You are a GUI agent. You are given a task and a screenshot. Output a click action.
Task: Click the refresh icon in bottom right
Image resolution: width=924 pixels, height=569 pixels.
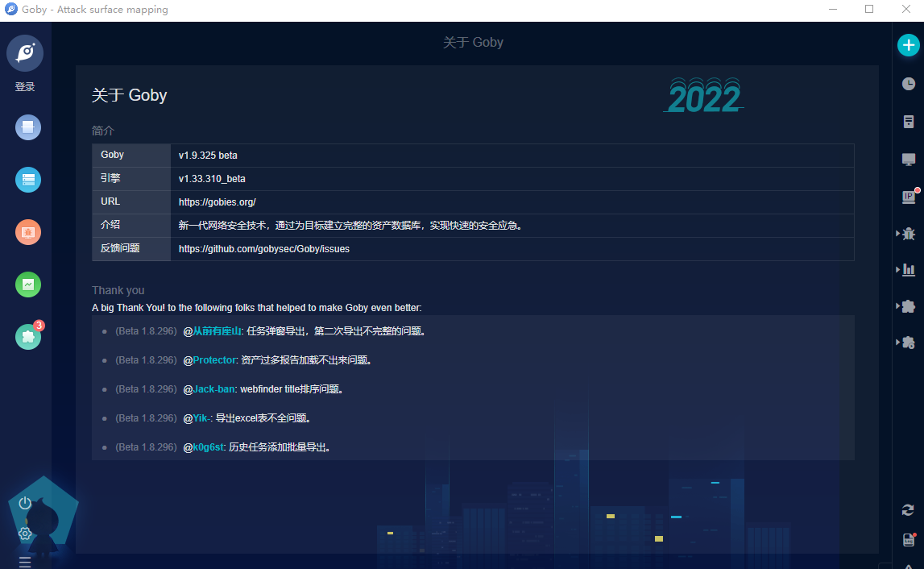[908, 509]
